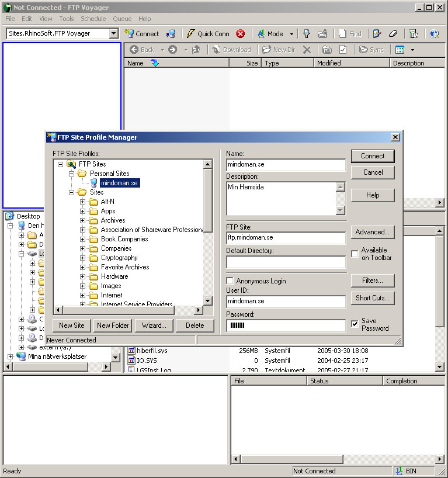Select the Favorite Archives folder
The image size is (448, 478).
click(x=125, y=267)
